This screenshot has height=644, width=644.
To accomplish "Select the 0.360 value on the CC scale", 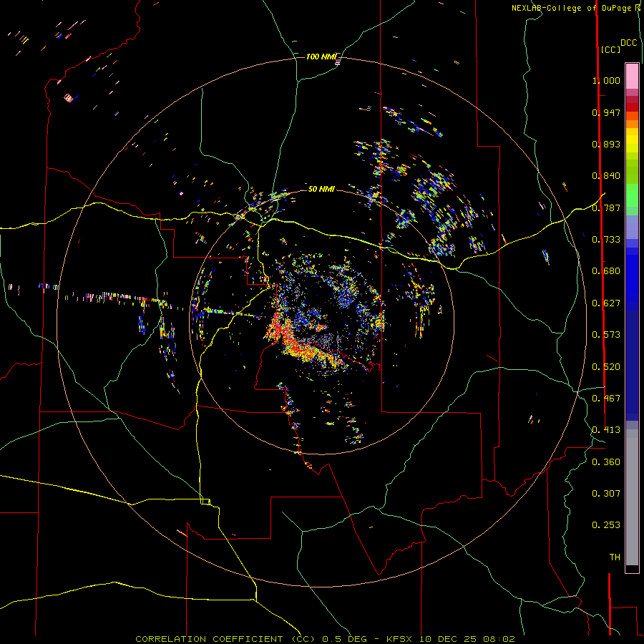I will click(606, 462).
